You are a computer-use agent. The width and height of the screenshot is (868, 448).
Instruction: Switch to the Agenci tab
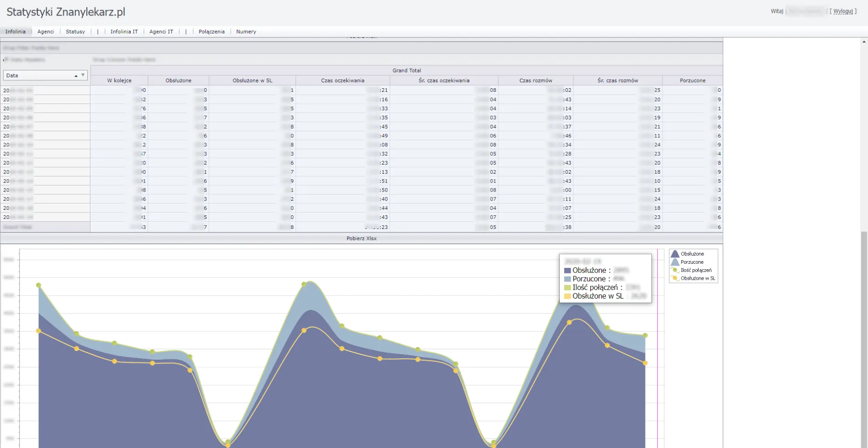(46, 32)
